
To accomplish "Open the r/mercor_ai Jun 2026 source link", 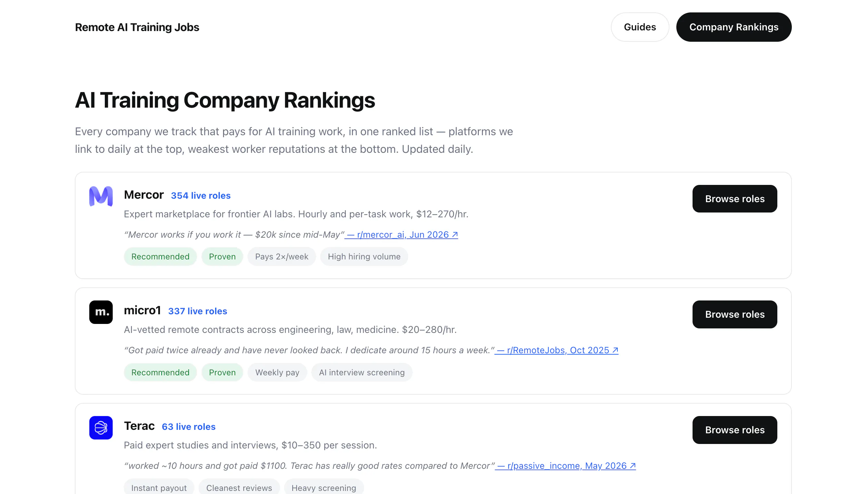I will [x=402, y=235].
